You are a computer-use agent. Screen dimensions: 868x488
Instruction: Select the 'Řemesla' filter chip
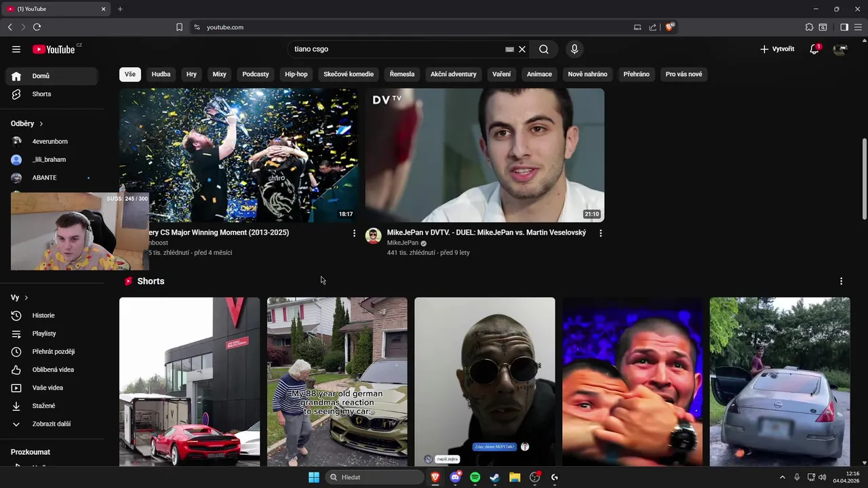click(402, 74)
